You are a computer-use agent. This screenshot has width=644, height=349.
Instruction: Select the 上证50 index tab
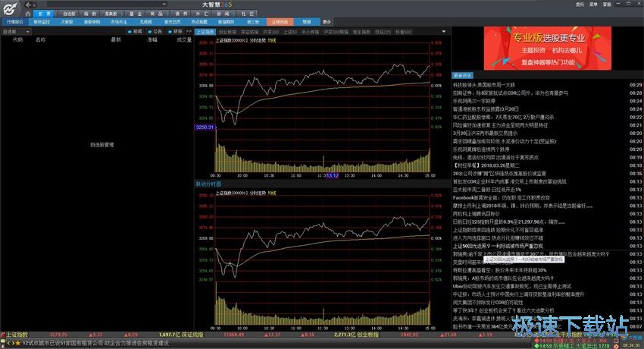(x=290, y=32)
